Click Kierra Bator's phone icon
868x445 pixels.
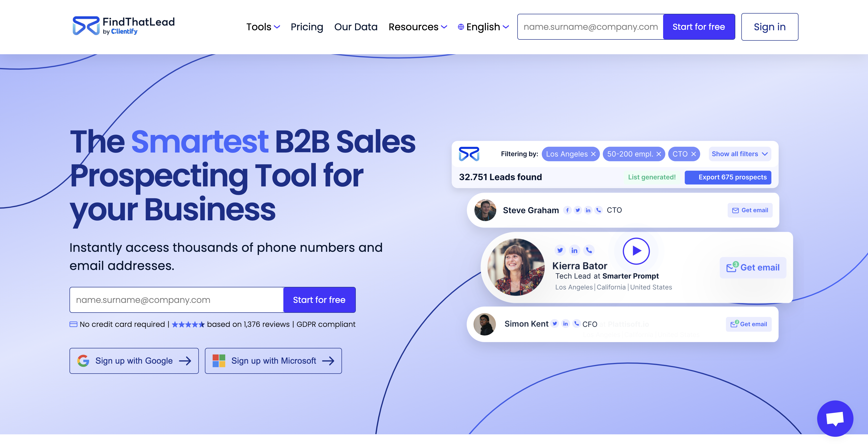pos(589,250)
